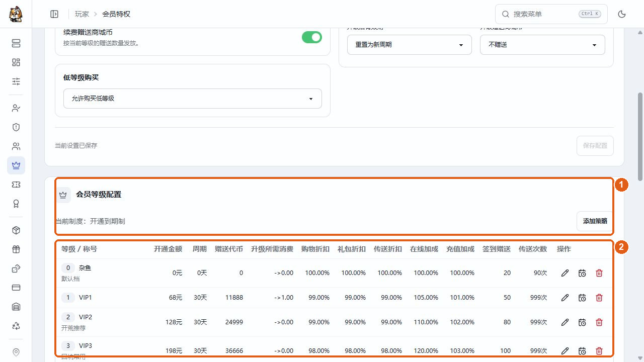This screenshot has height=362, width=644.
Task: Open the sliders settings sidebar icon
Action: (16, 81)
